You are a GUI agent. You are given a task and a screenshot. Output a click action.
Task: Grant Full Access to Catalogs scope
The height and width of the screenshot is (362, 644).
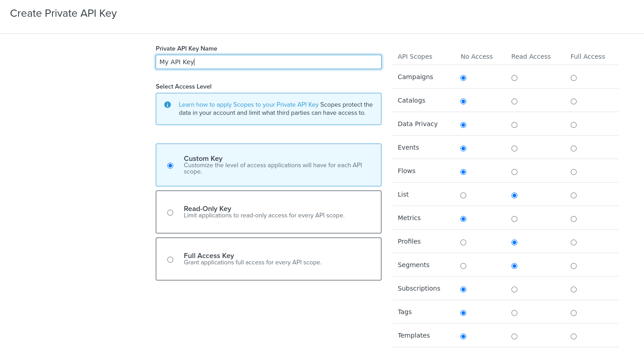(573, 101)
